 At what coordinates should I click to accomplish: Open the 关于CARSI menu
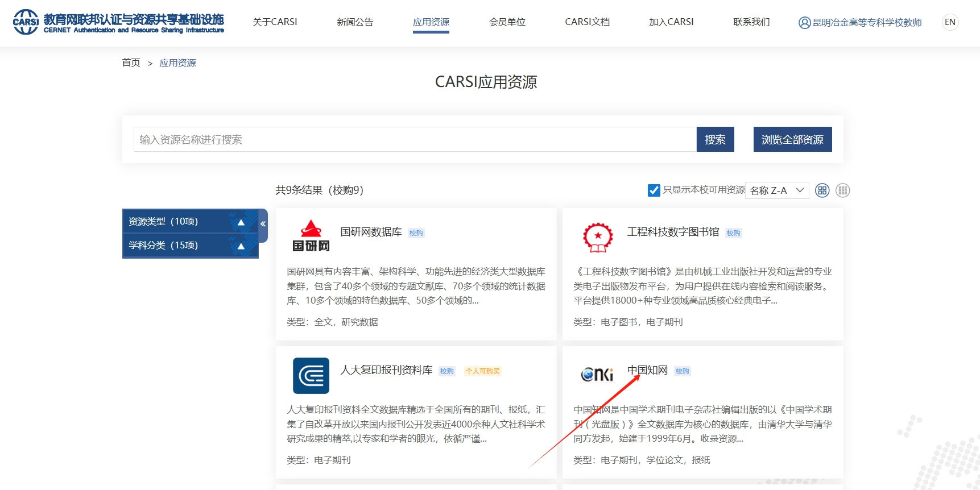(275, 22)
